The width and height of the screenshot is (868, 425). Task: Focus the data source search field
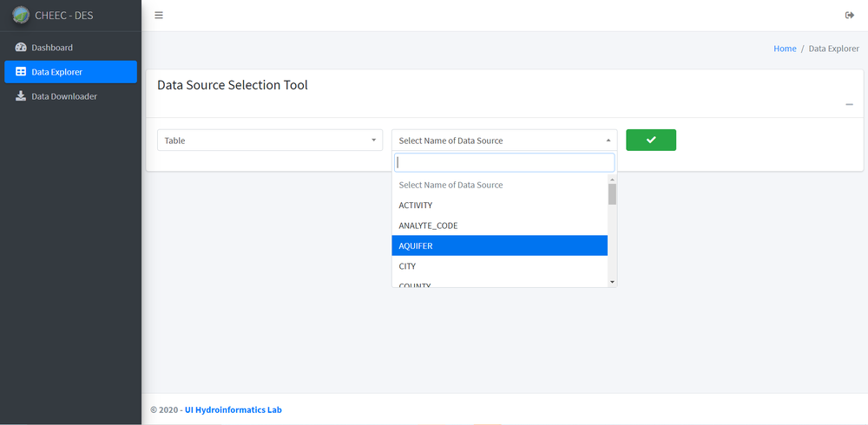[503, 163]
